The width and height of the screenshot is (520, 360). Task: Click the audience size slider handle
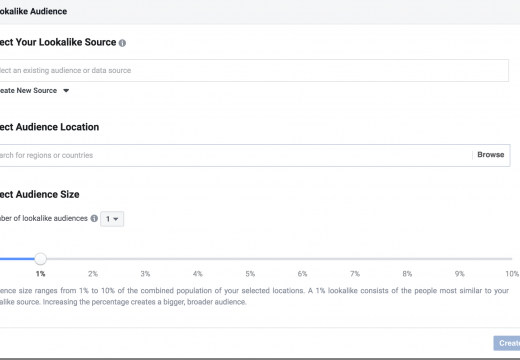40,259
